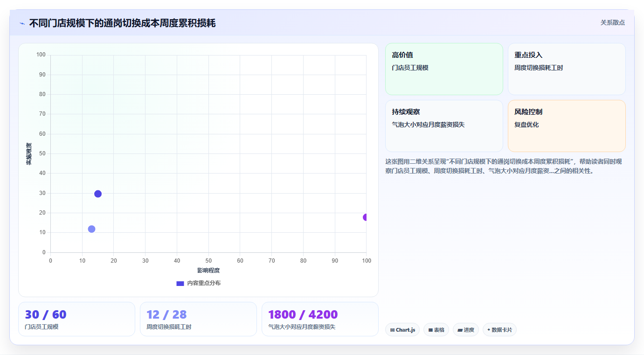
Task: Click the title 不同门店规模下的通岗切换成本周度累积损耗
Action: tap(122, 23)
